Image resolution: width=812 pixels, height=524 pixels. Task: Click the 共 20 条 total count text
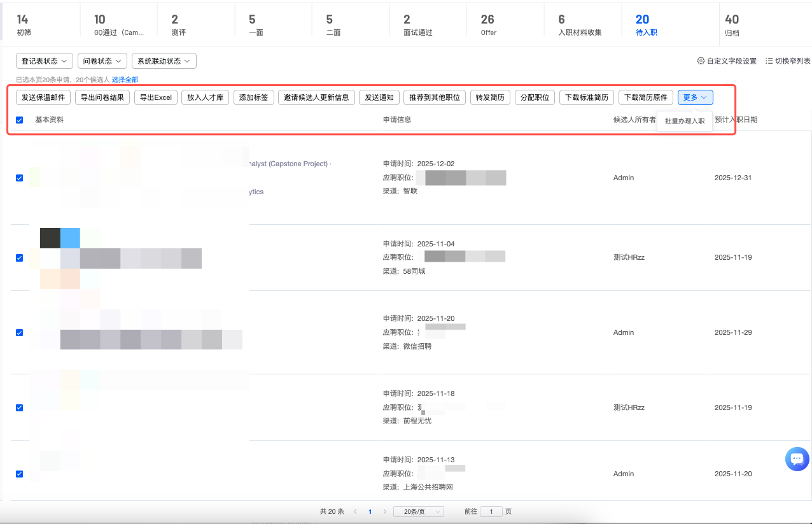[x=332, y=511]
